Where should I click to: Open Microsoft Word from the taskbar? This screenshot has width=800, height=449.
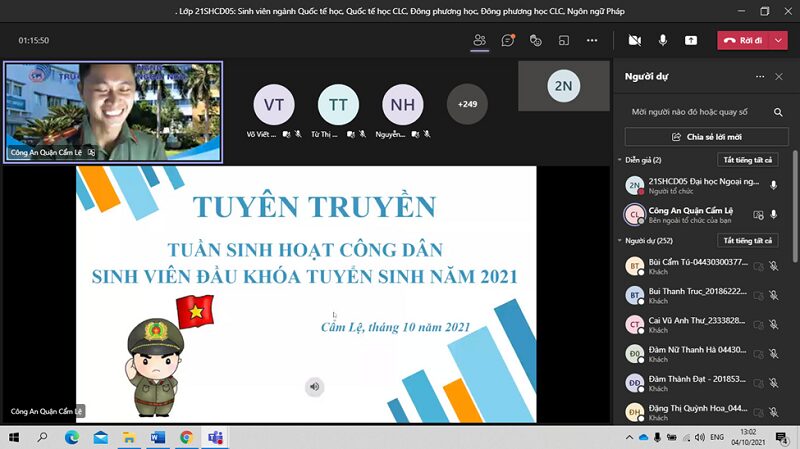pos(157,438)
